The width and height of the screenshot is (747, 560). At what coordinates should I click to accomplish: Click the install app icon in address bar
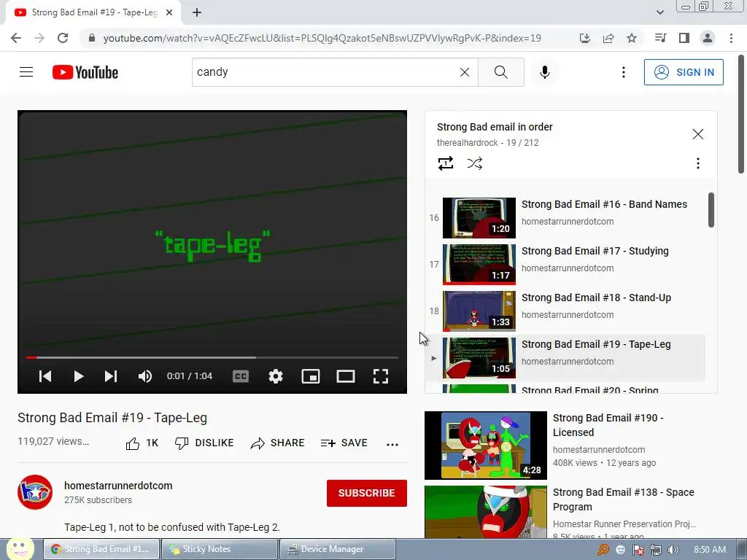pos(585,38)
